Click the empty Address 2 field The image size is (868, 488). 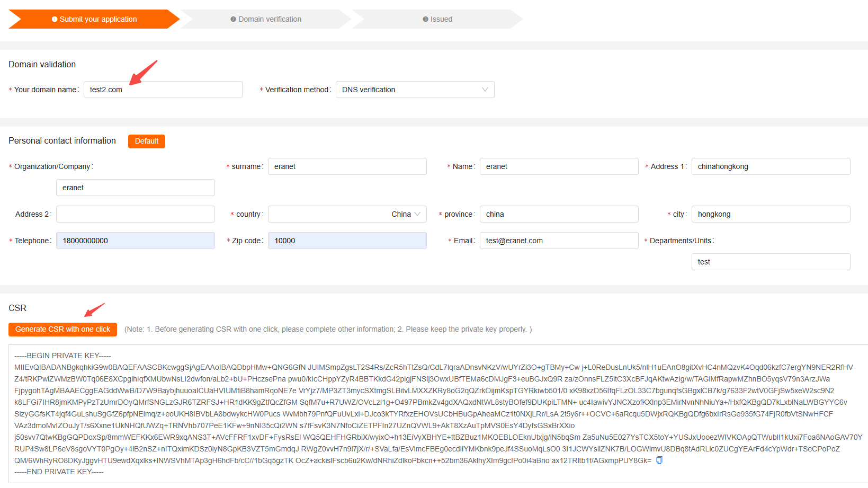coord(135,214)
